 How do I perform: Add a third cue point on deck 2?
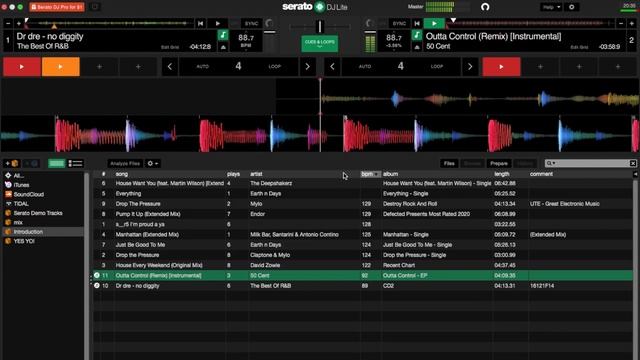[x=579, y=67]
